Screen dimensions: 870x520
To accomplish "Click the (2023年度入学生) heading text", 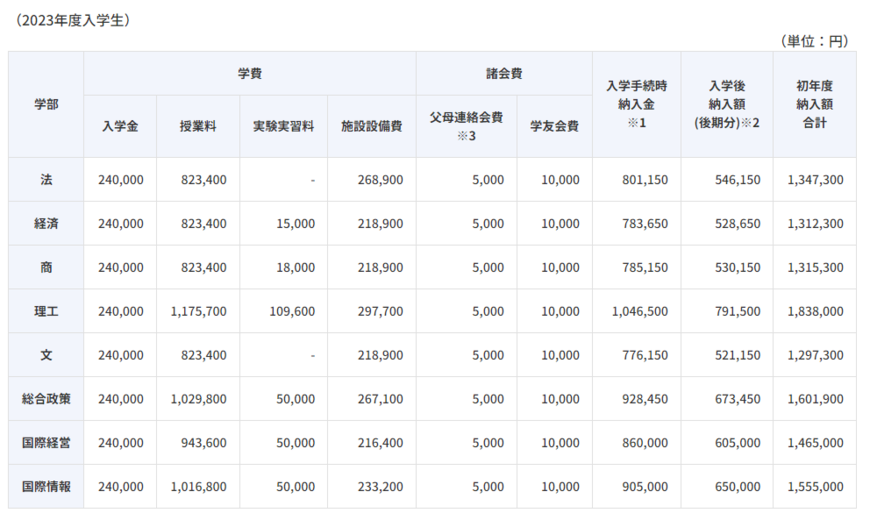I will 73,20.
